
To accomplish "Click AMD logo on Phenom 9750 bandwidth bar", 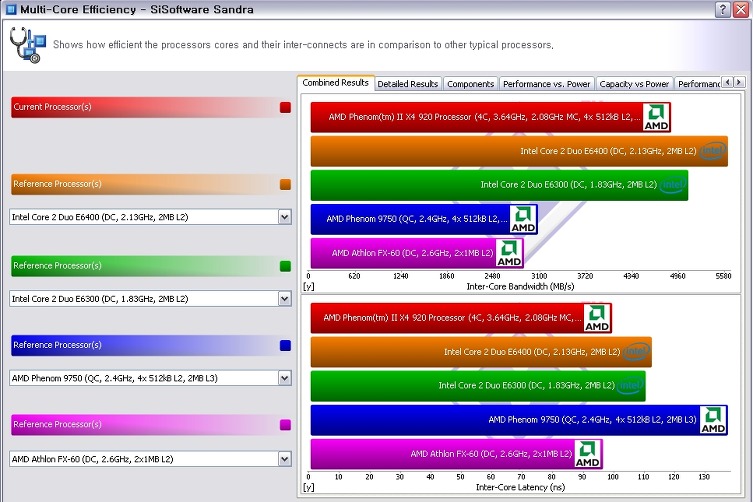I will point(523,219).
